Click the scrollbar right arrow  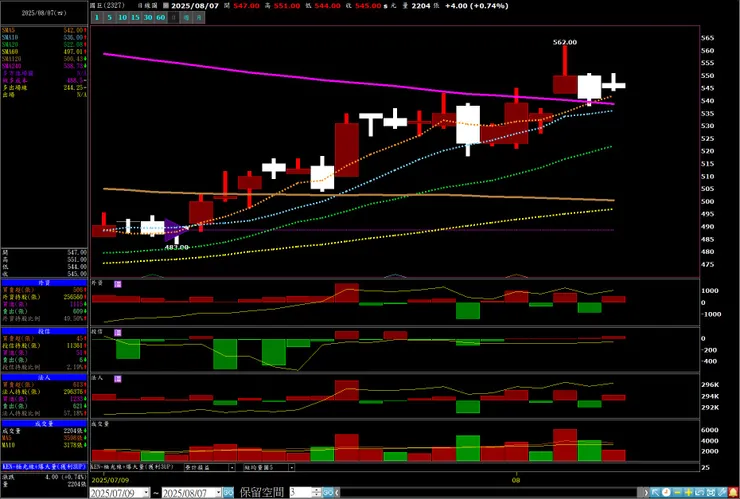coord(647,493)
